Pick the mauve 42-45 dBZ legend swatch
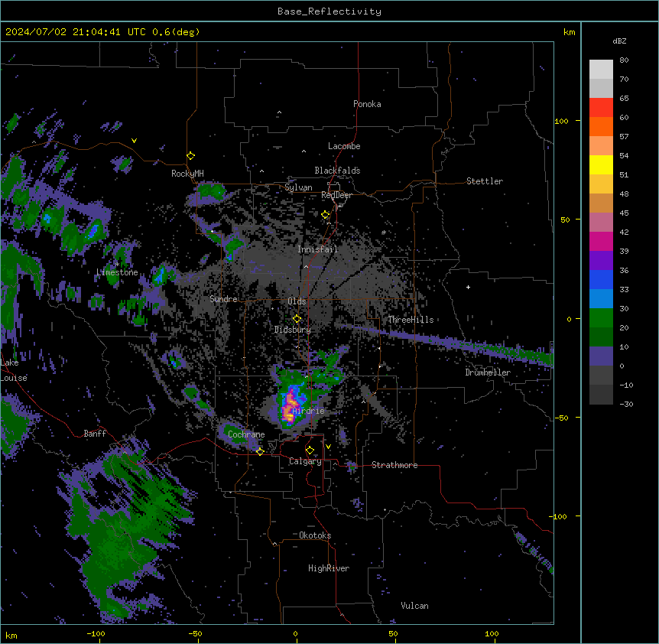Viewport: 659px width, 644px height. (x=601, y=222)
